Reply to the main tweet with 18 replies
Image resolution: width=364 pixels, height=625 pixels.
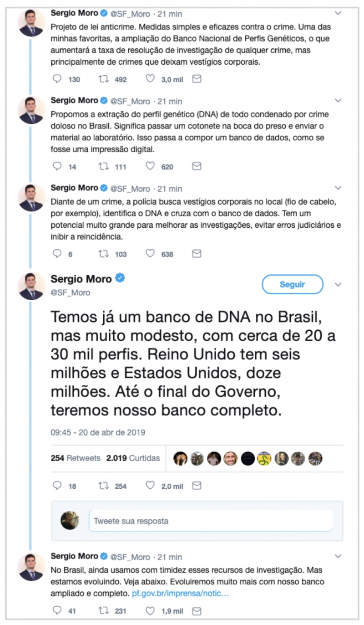click(x=57, y=486)
